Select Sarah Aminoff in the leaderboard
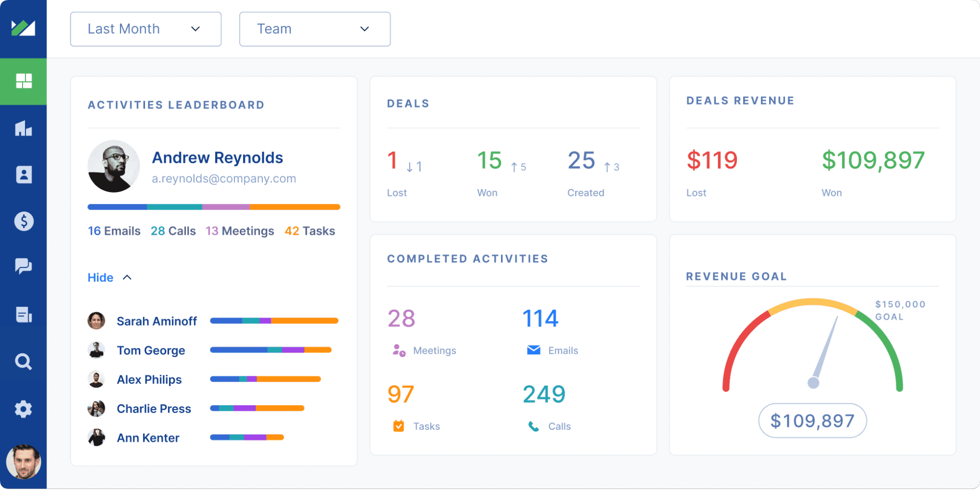Screen dimensions: 980x490 point(156,321)
